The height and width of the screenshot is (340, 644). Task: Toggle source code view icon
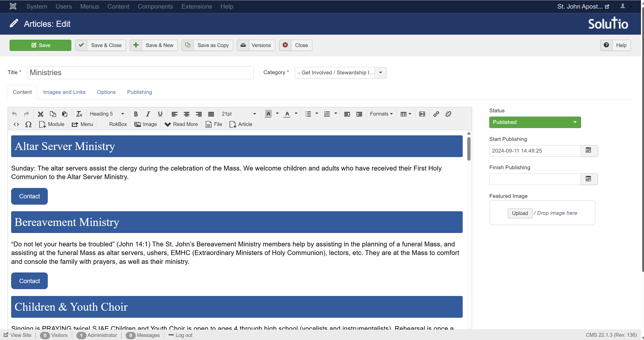click(16, 124)
